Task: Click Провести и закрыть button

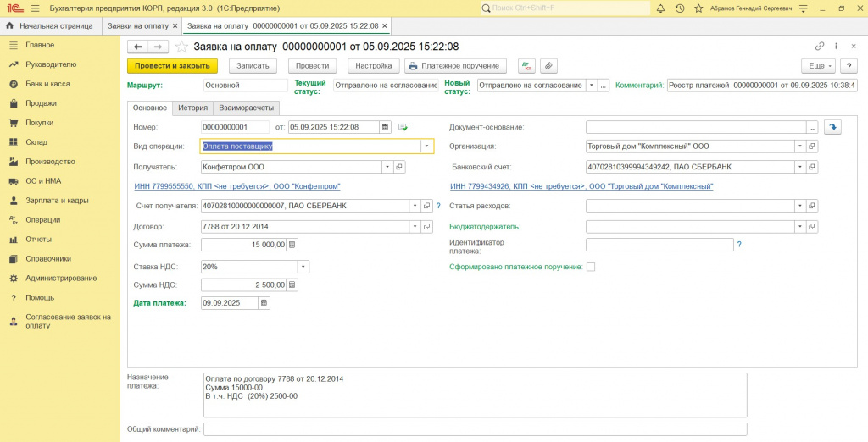Action: 172,66
